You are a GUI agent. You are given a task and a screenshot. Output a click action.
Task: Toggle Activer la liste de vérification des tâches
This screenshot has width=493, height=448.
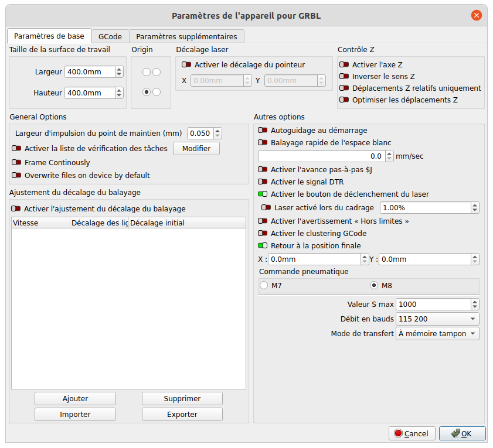click(x=16, y=148)
